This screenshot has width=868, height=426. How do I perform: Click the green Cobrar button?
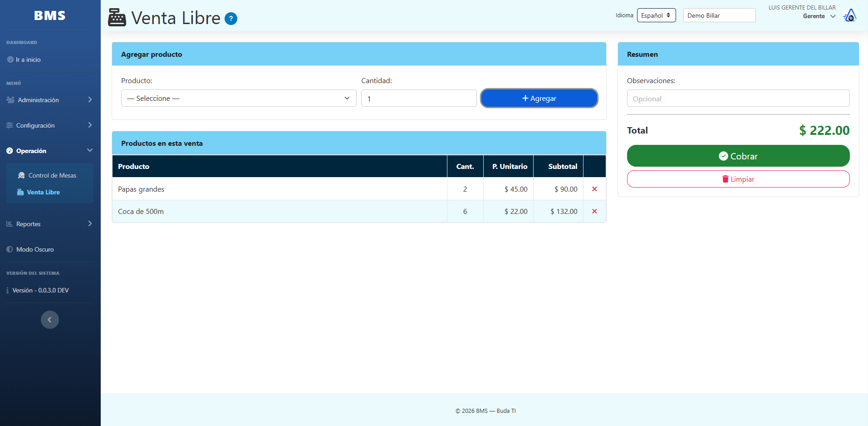[738, 156]
